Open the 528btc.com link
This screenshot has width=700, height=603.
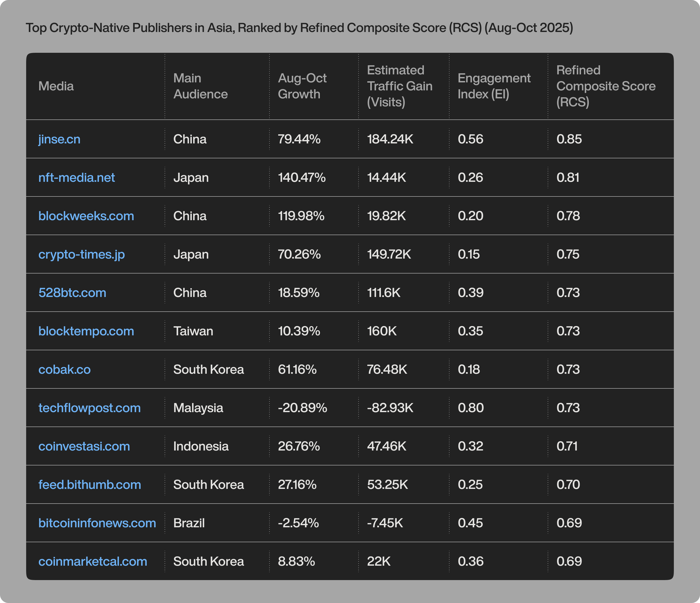pyautogui.click(x=72, y=292)
